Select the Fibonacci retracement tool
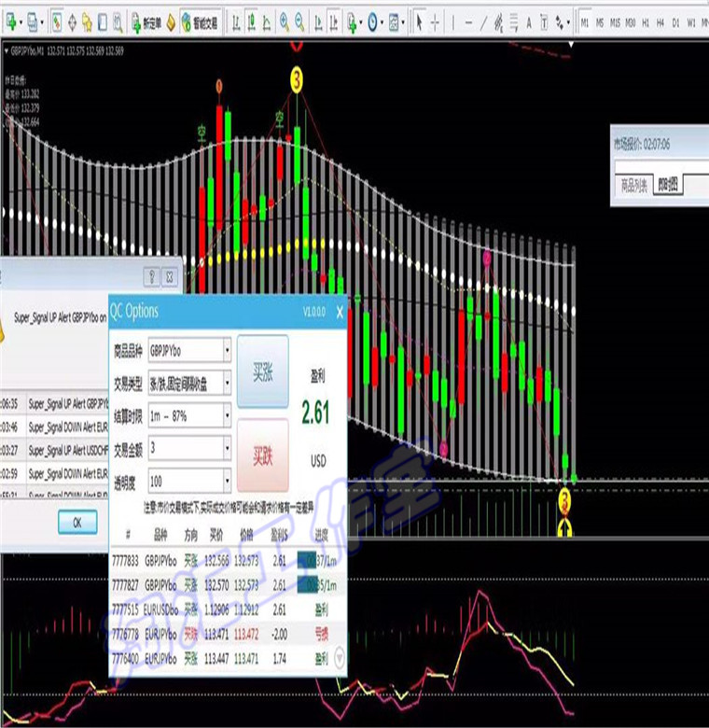The image size is (709, 728). coord(514,21)
